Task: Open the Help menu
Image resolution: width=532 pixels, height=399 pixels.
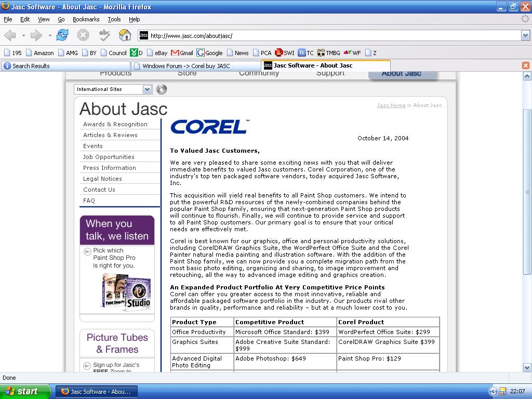Action: [135, 19]
